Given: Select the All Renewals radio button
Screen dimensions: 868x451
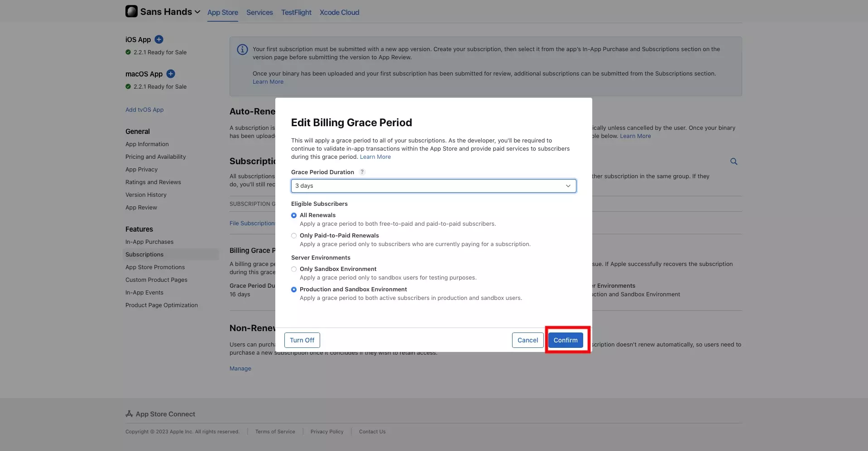Looking at the screenshot, I should [x=294, y=215].
